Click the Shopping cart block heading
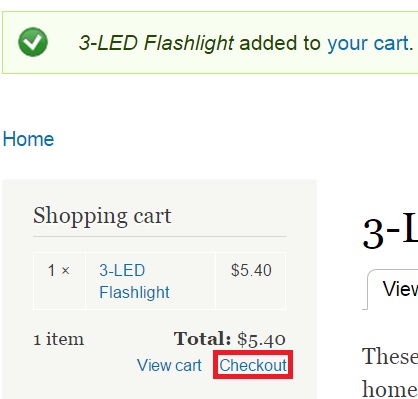 point(102,216)
